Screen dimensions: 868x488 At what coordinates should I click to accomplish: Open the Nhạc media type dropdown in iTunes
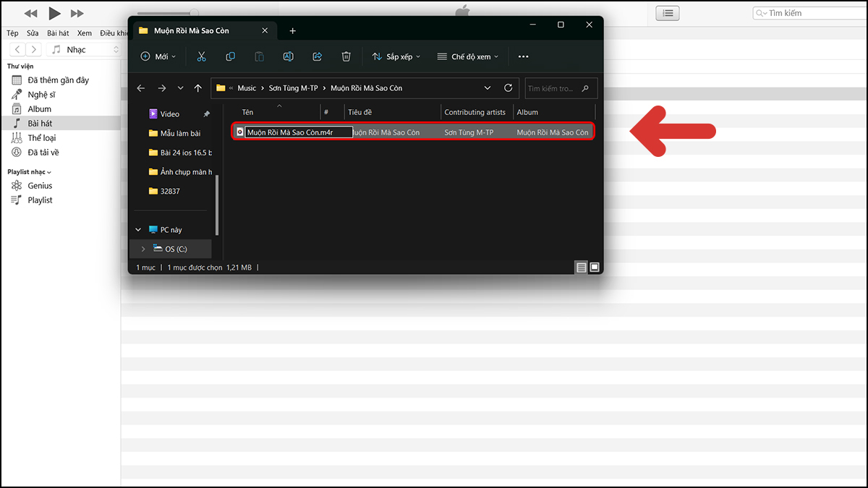(85, 50)
